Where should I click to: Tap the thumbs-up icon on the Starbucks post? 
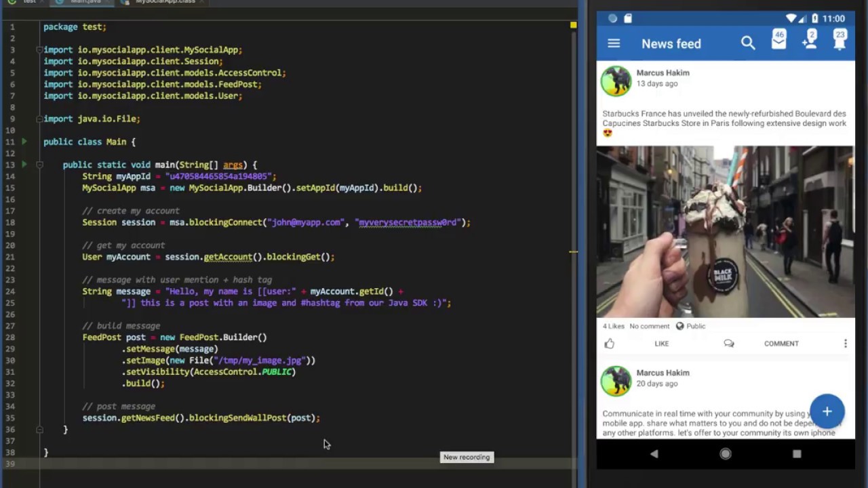tap(610, 344)
